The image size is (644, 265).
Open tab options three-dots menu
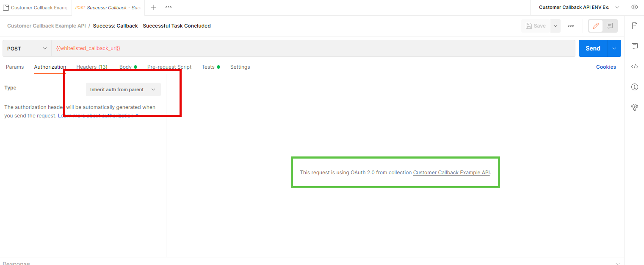[x=169, y=7]
